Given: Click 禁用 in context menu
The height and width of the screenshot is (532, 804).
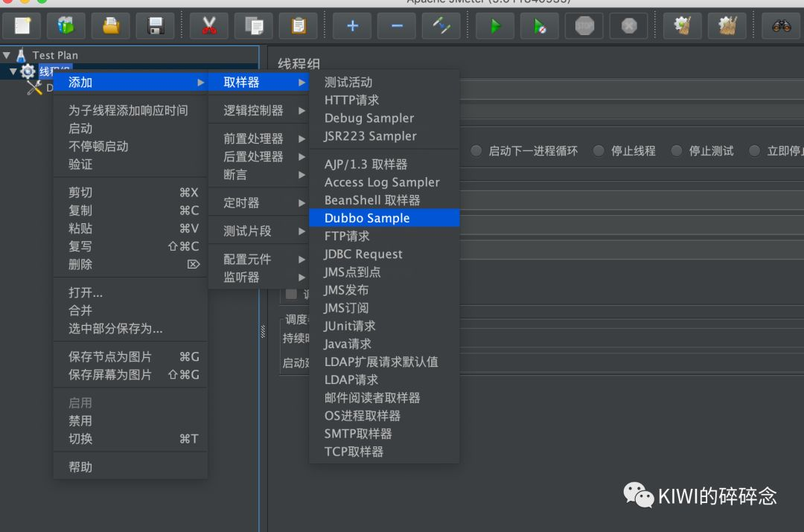Looking at the screenshot, I should pyautogui.click(x=131, y=420).
